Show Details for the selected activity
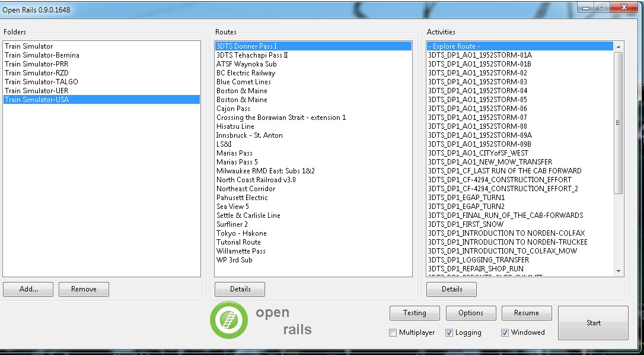Screen dimensions: 644x355 (x=452, y=289)
